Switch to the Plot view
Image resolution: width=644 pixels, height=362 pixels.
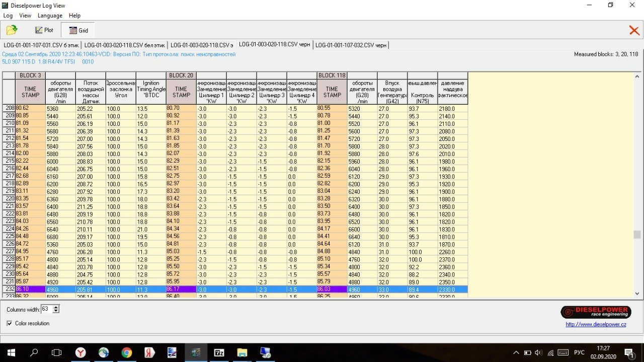coord(44,30)
